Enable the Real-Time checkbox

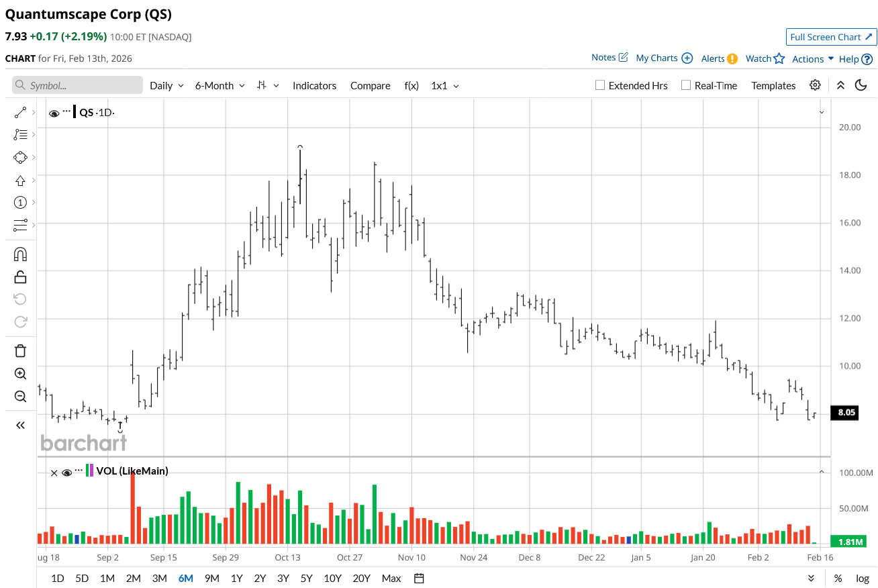coord(685,85)
